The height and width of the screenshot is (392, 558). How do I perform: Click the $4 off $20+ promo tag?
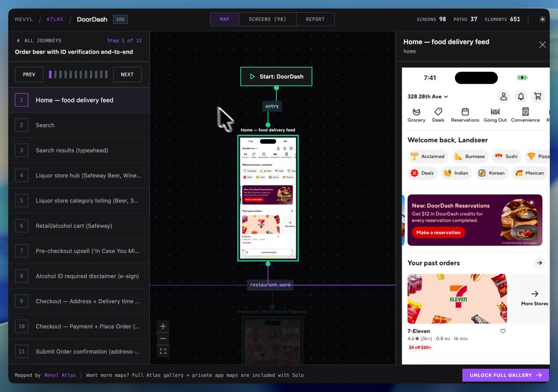pos(420,347)
